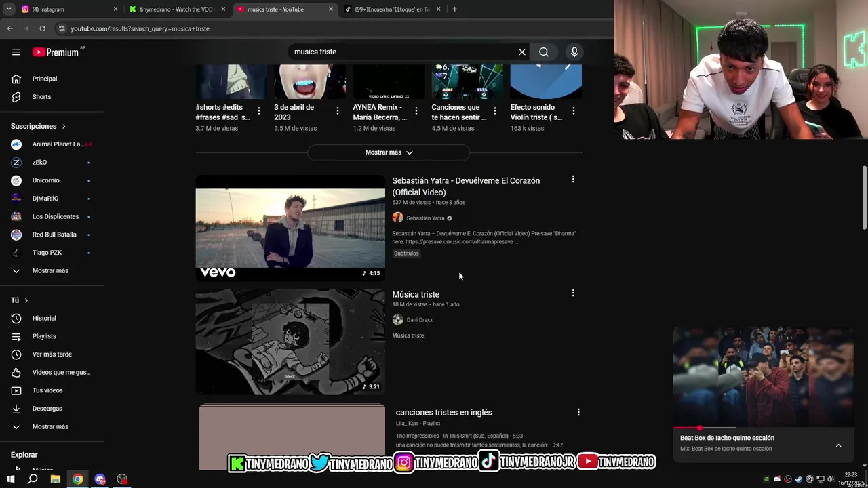Open Dani Drexx channel link
This screenshot has height=488, width=868.
click(x=419, y=320)
